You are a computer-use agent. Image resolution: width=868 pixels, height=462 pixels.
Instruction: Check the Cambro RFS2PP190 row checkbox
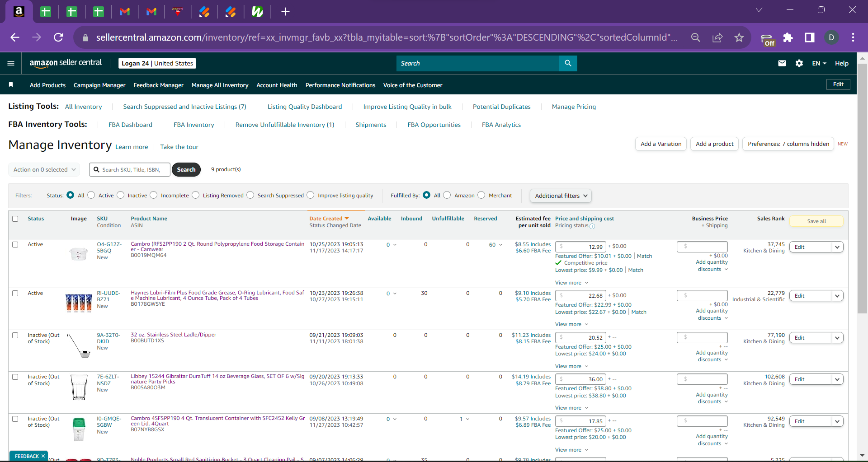[x=15, y=244]
